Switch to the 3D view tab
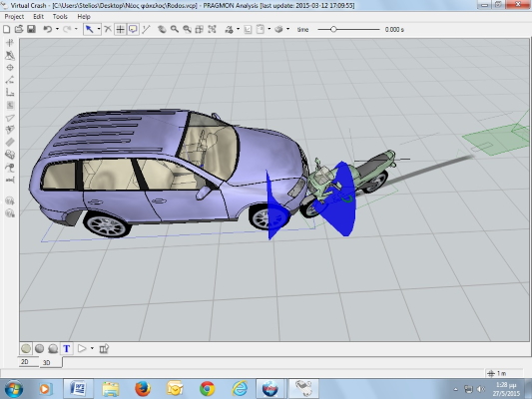Viewport: 532px width, 399px height. pyautogui.click(x=47, y=363)
